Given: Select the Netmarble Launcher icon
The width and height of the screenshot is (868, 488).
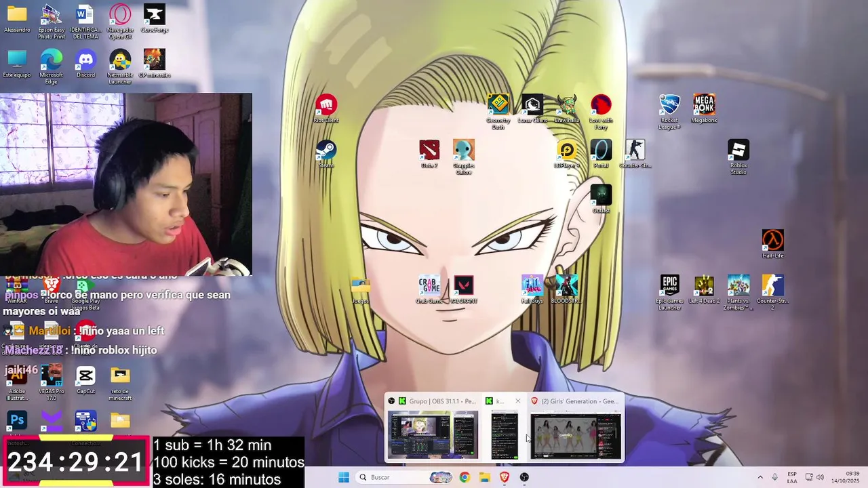Looking at the screenshot, I should (120, 66).
